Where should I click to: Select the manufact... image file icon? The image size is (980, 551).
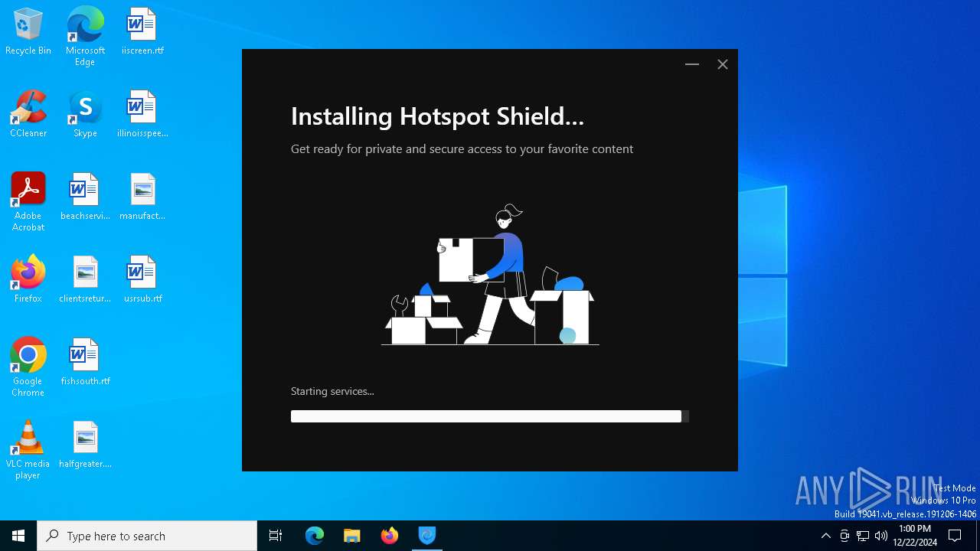[142, 197]
